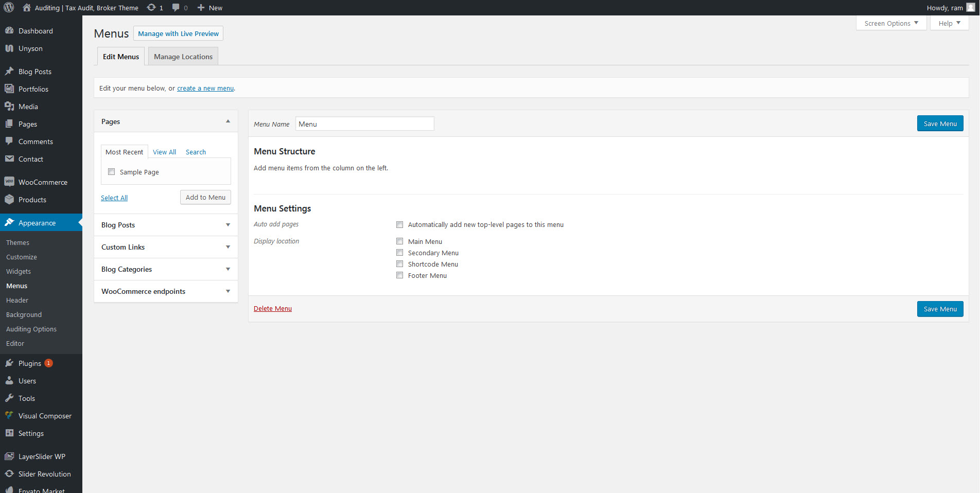The width and height of the screenshot is (980, 493).
Task: Click the updates icon in admin bar
Action: tap(151, 7)
